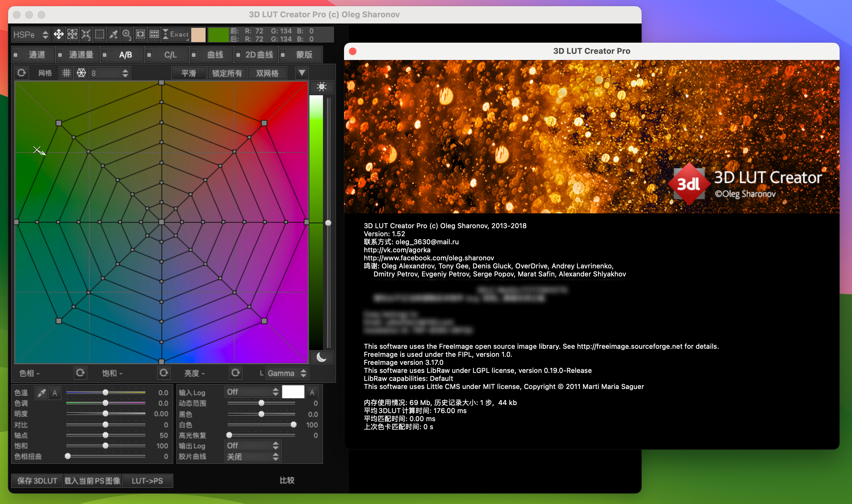Reset 色相 with its circular arrow icon
Viewport: 852px width, 504px height.
[80, 373]
